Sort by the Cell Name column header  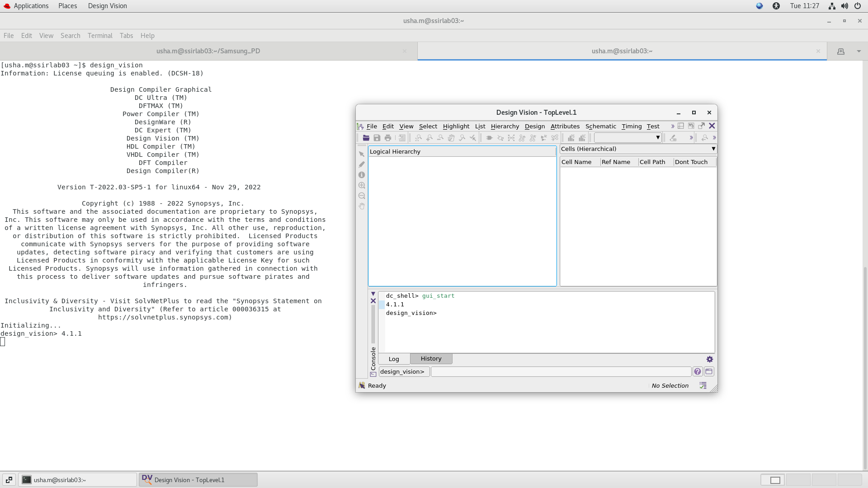(x=576, y=162)
